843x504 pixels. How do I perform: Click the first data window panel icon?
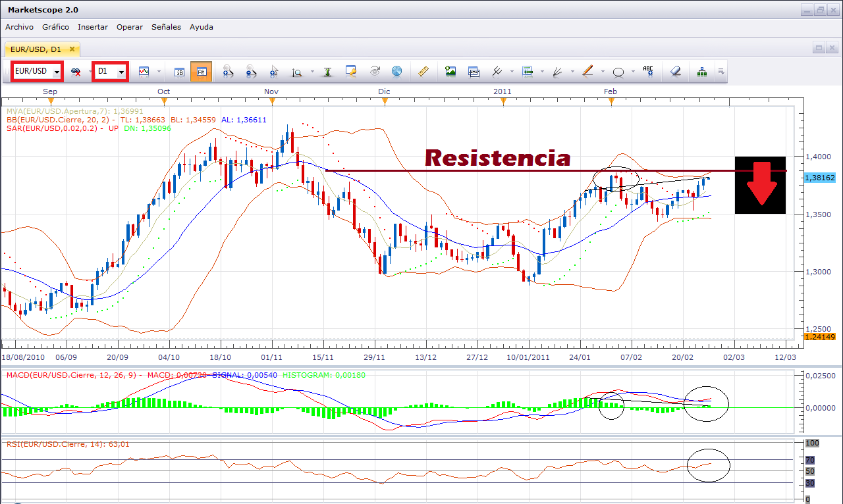[179, 71]
